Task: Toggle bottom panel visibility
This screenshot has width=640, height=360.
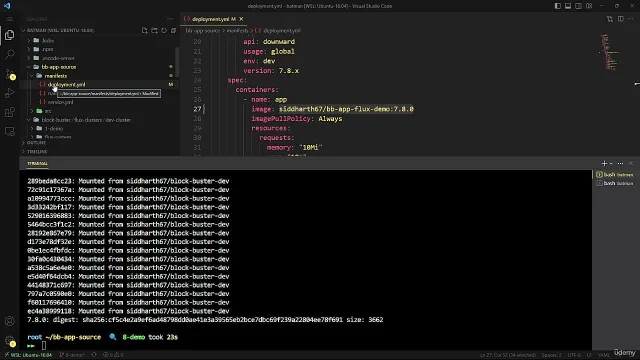Action: pyautogui.click(x=568, y=6)
